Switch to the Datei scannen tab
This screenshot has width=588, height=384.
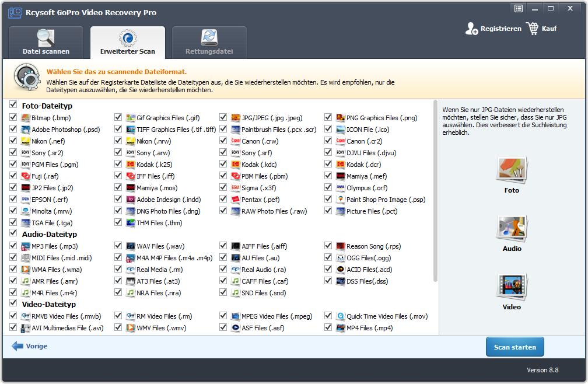click(x=45, y=43)
